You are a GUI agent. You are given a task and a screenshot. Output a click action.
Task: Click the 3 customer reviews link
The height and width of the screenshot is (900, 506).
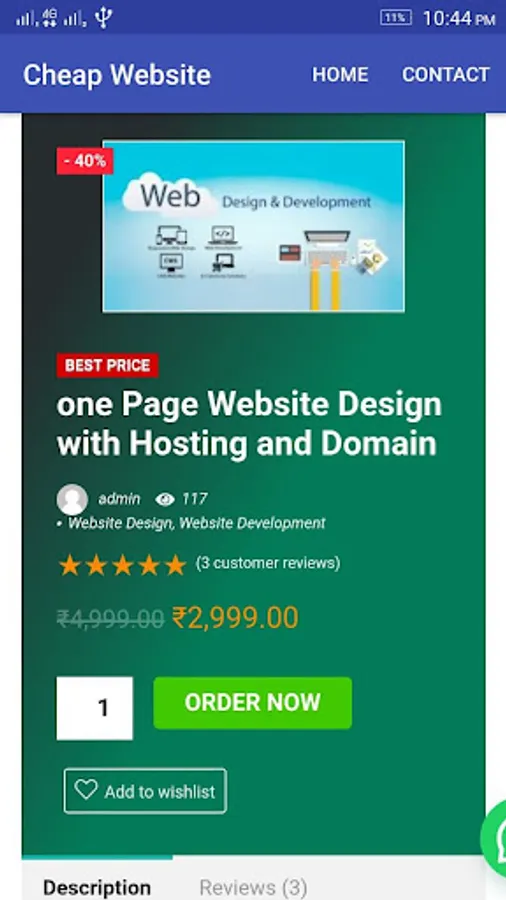click(268, 563)
